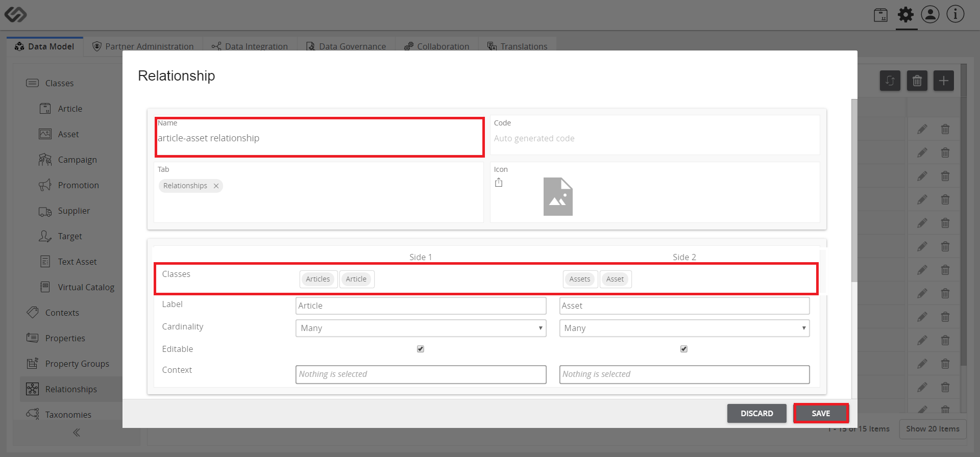
Task: Remove the Relationships tab chip
Action: pos(216,186)
